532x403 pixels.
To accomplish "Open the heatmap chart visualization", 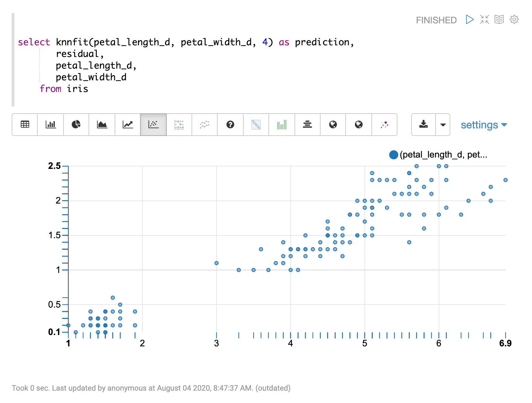I will pos(256,125).
